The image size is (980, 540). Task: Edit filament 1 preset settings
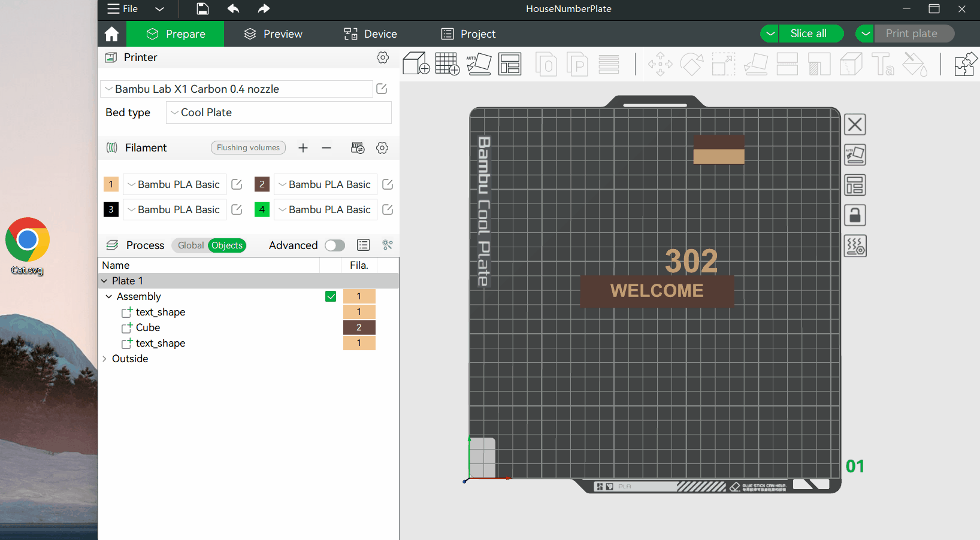point(237,184)
